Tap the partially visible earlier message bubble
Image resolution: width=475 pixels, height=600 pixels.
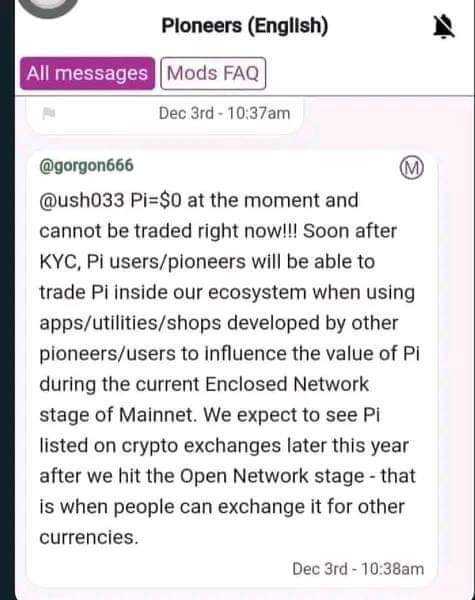coord(165,116)
